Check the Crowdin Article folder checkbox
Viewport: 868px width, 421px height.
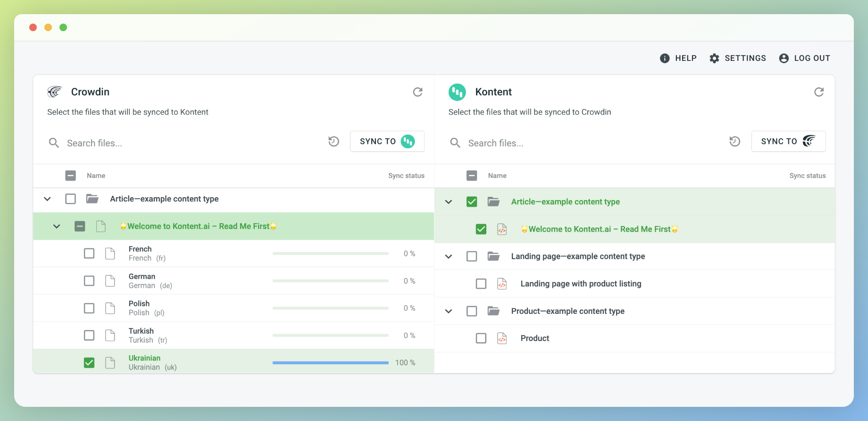click(x=71, y=199)
